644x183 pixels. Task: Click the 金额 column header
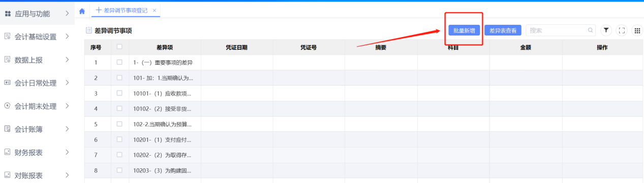[x=526, y=47]
